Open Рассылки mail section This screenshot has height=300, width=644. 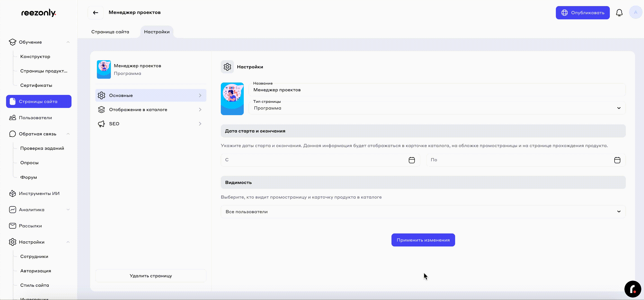(30, 226)
